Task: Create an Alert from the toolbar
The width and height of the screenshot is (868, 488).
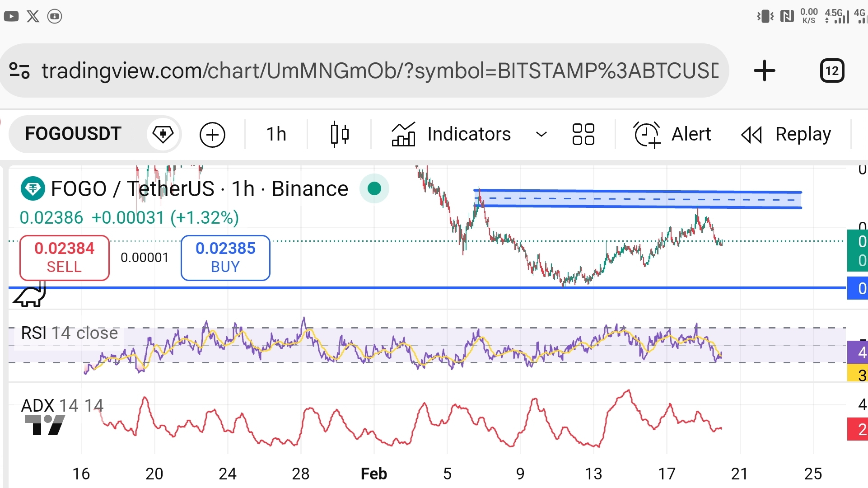Action: coord(672,135)
